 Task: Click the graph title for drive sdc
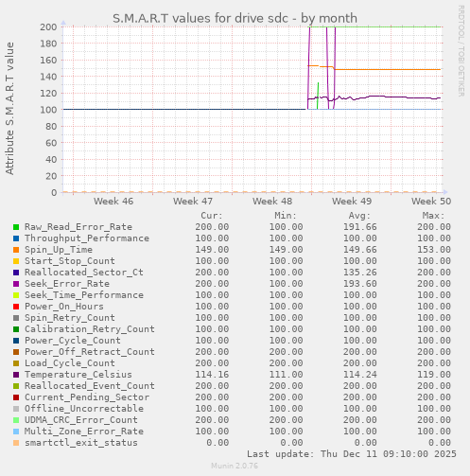[x=235, y=18]
